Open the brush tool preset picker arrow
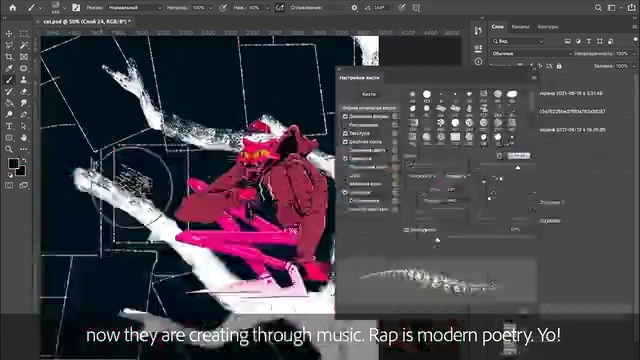Viewport: 640px width, 360px height. click(40, 8)
